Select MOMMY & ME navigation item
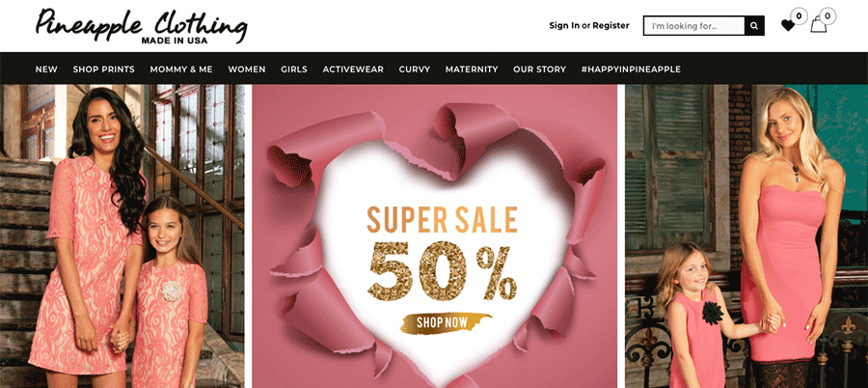The width and height of the screenshot is (868, 388). coord(181,69)
